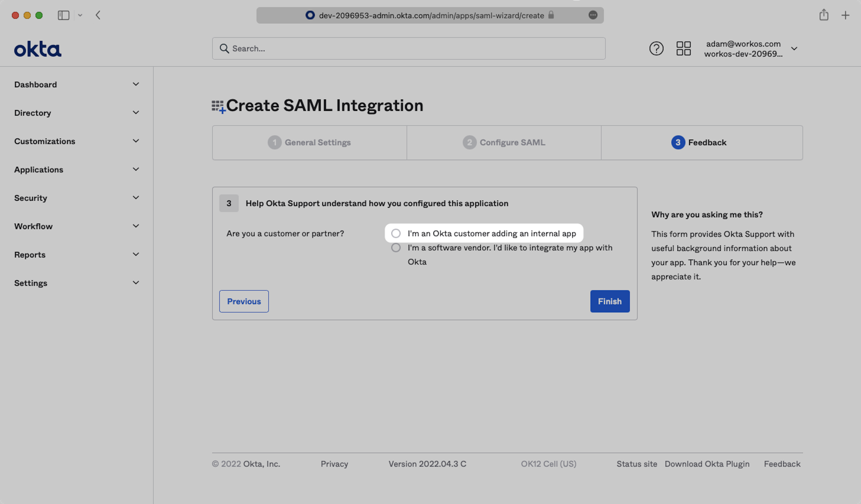The width and height of the screenshot is (861, 504).
Task: Click the page options ellipsis in address bar
Action: click(x=593, y=15)
